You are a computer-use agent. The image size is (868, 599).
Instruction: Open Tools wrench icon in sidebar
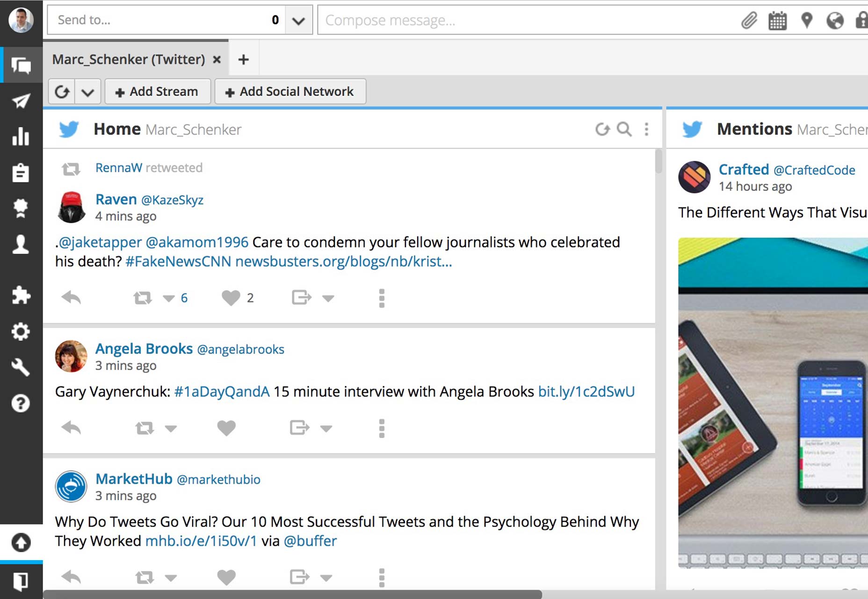pos(21,367)
